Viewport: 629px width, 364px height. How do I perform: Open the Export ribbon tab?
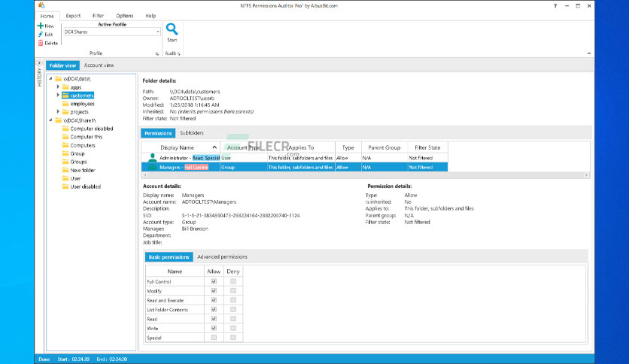[73, 15]
